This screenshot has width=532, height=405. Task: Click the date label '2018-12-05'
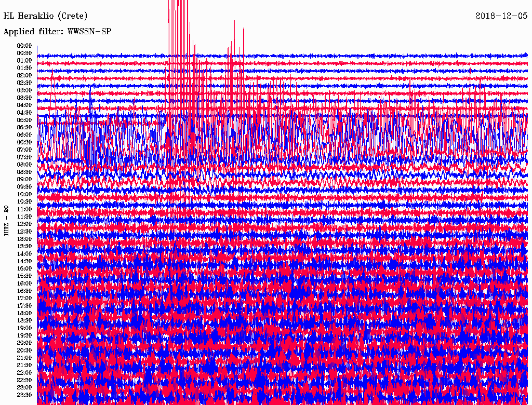click(x=501, y=16)
